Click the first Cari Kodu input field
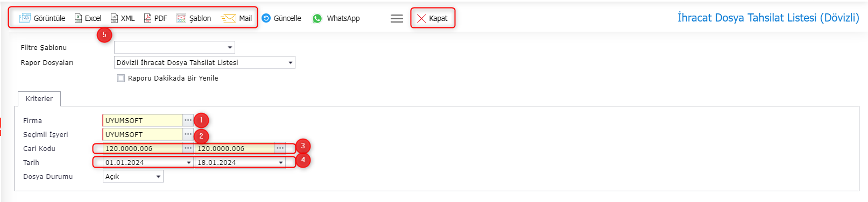868x202 pixels. (143, 148)
